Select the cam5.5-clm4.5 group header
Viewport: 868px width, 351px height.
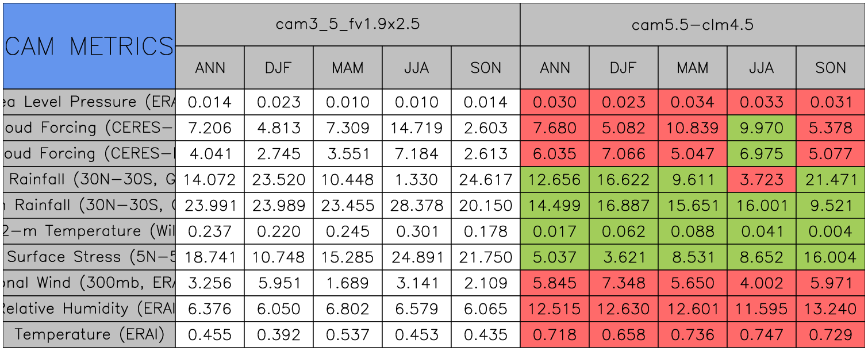tap(693, 25)
